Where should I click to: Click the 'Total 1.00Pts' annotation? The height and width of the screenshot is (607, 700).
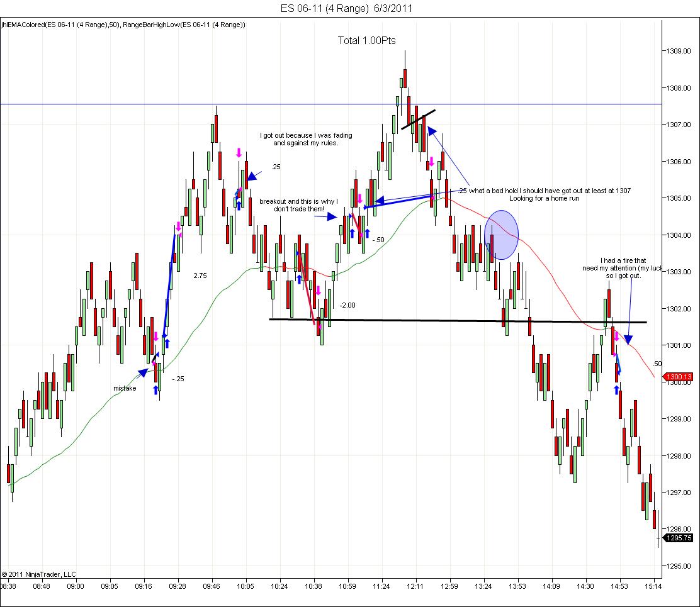tap(367, 41)
